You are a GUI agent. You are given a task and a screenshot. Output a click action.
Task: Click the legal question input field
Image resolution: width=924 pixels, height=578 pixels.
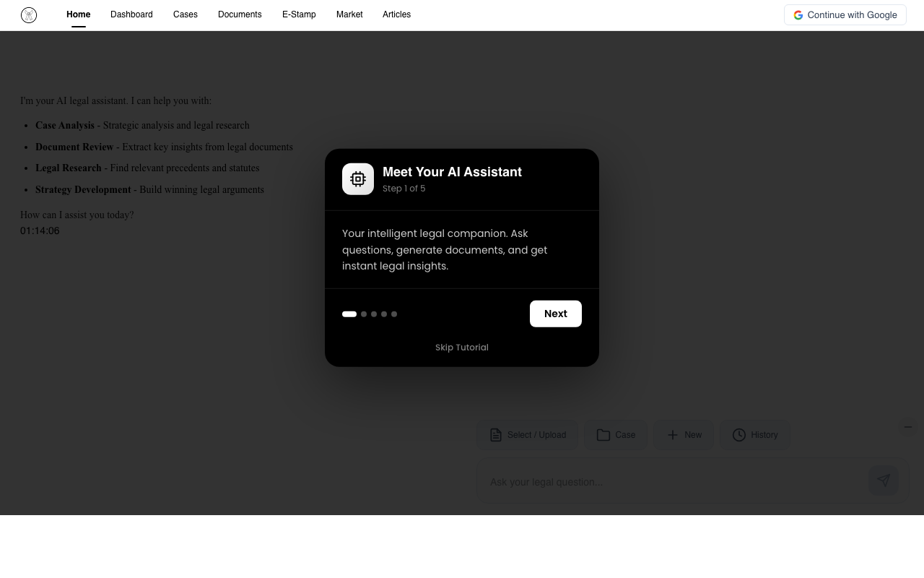(x=650, y=481)
